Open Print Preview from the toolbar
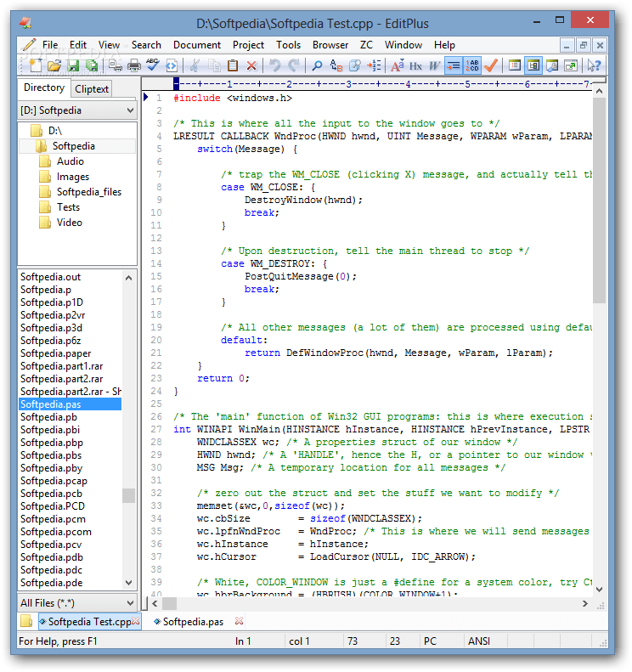632x672 pixels. coord(116,65)
